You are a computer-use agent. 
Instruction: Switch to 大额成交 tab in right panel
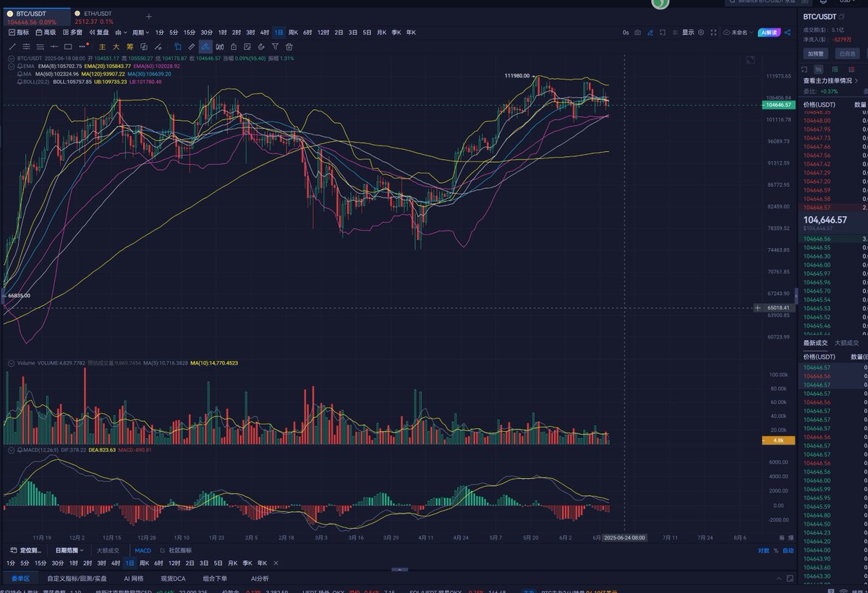846,343
